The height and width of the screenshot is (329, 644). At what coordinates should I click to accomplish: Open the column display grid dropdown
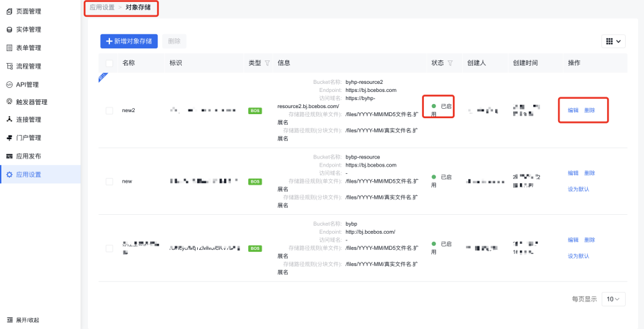(613, 41)
